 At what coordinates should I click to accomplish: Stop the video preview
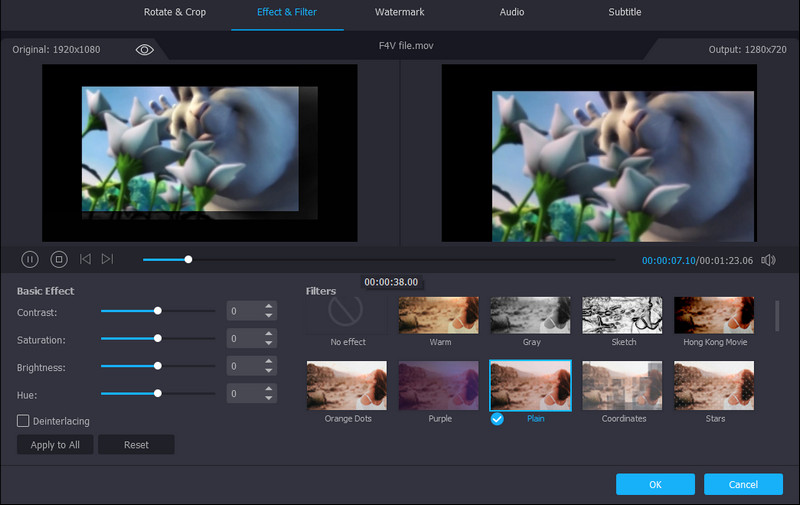[59, 259]
